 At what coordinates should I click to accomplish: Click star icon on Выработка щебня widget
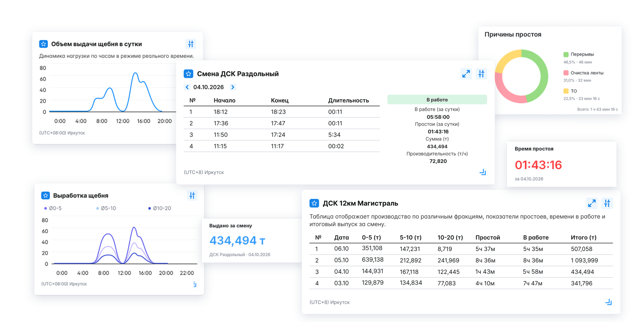tap(45, 196)
